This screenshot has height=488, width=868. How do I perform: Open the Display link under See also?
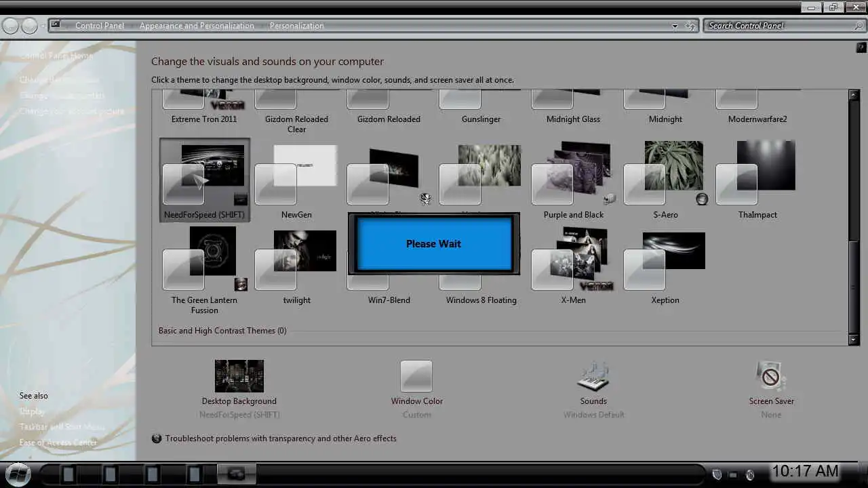[32, 411]
